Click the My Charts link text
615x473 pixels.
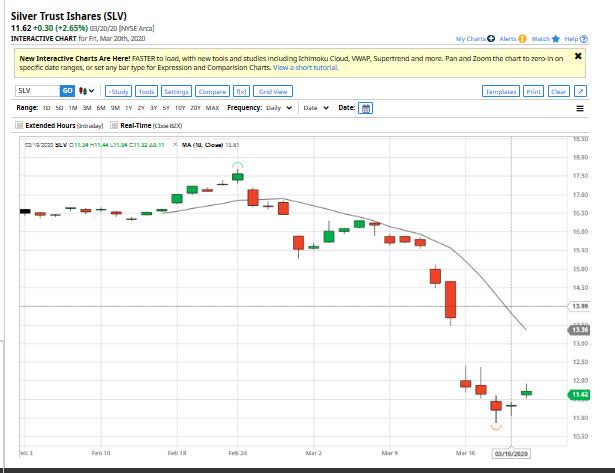click(471, 39)
